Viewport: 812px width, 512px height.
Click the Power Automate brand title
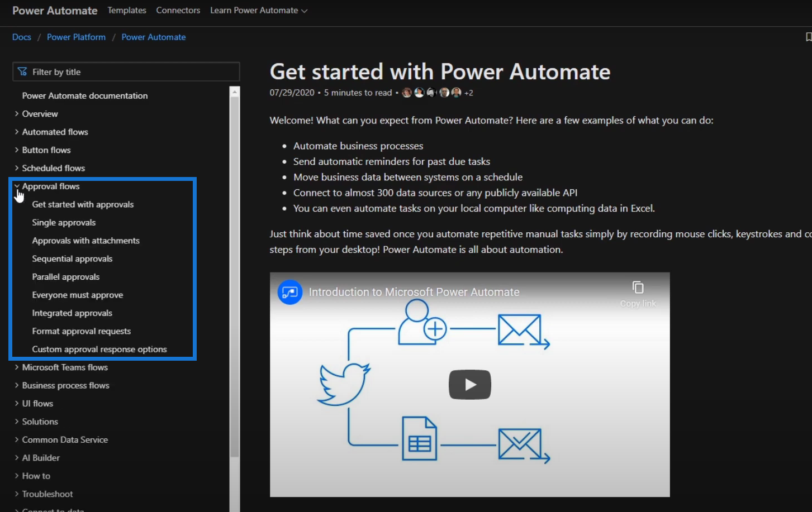coord(55,11)
